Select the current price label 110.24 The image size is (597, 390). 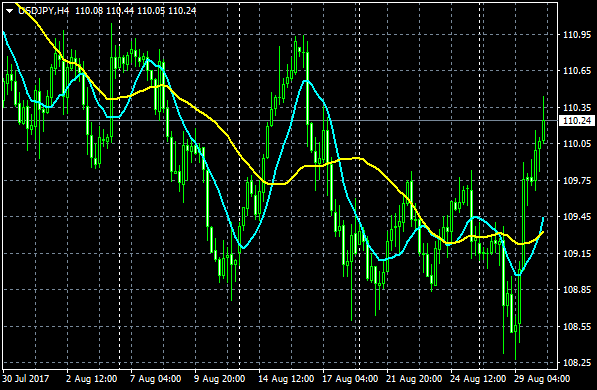pos(577,121)
